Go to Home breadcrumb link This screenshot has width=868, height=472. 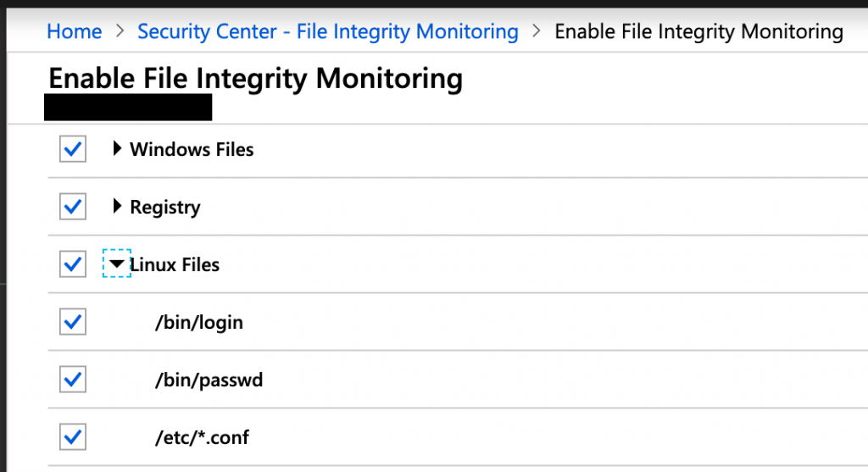click(x=75, y=31)
